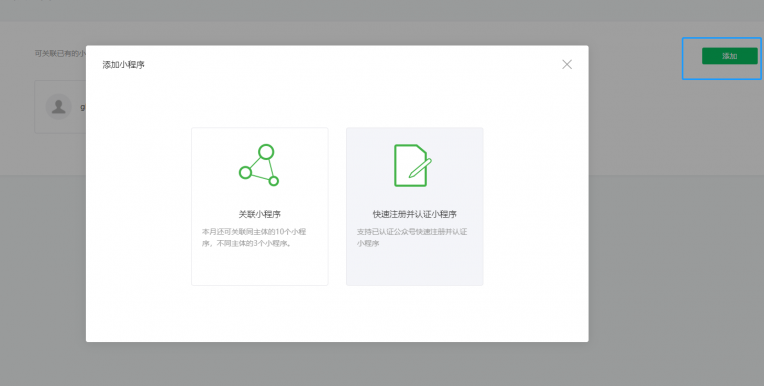
Task: Close the 添加小程序 dialog
Action: coord(567,64)
